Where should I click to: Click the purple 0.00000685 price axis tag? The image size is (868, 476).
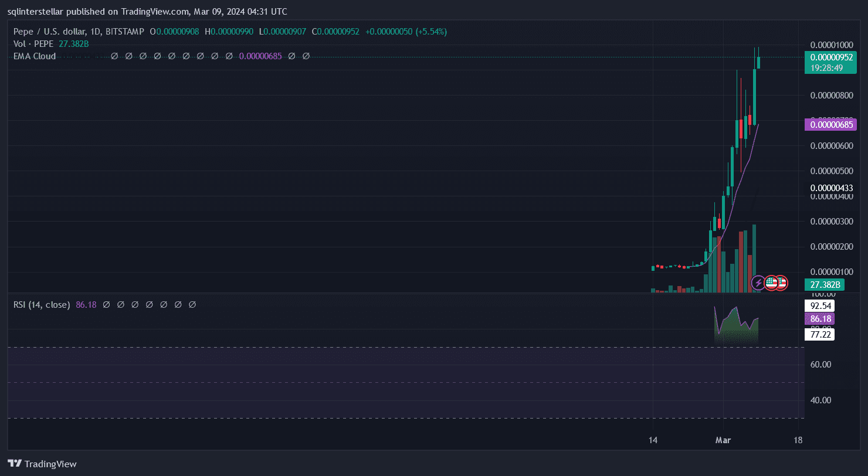[825, 124]
